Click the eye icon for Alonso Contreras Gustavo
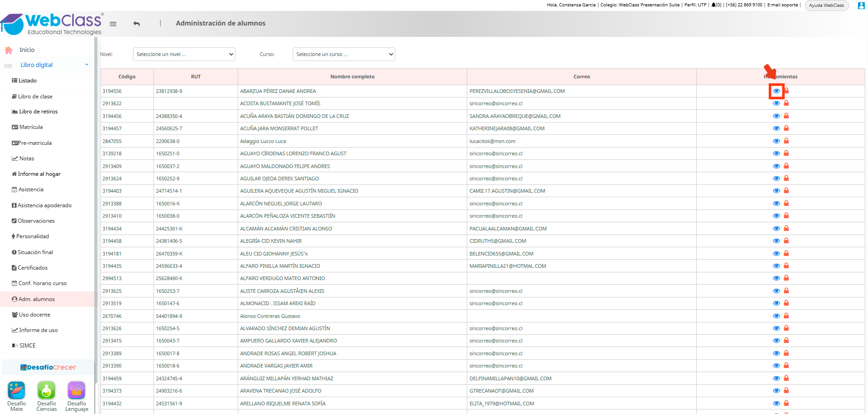 [x=776, y=316]
